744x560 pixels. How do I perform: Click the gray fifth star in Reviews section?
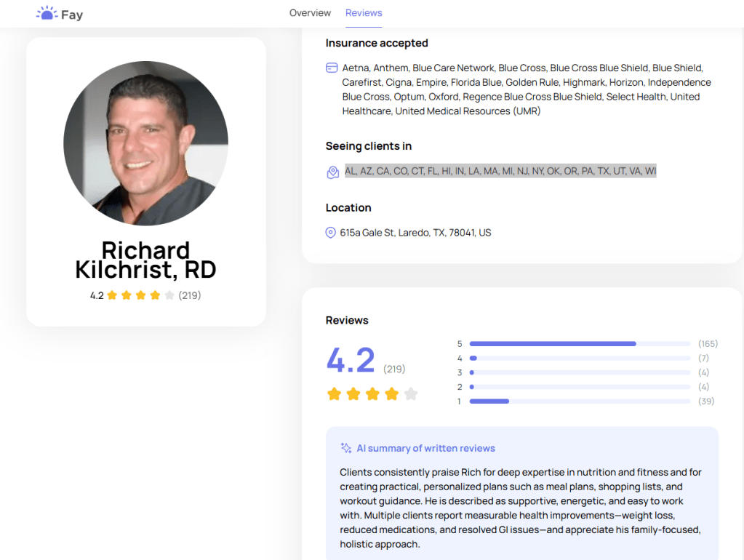click(411, 394)
